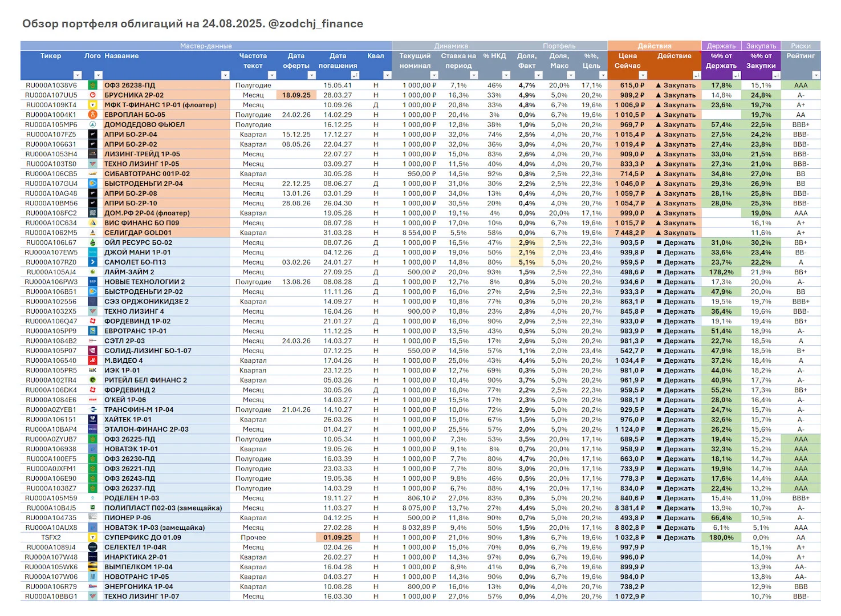Open the Действие column sort dropdown
This screenshot has width=841, height=616.
tap(696, 75)
